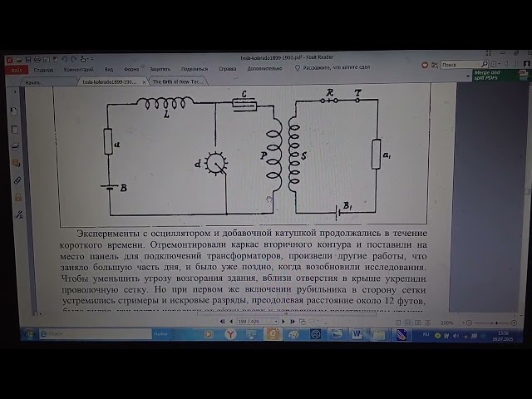Click the magnifier search button
Screen dimensions: 532x399
click(485, 64)
